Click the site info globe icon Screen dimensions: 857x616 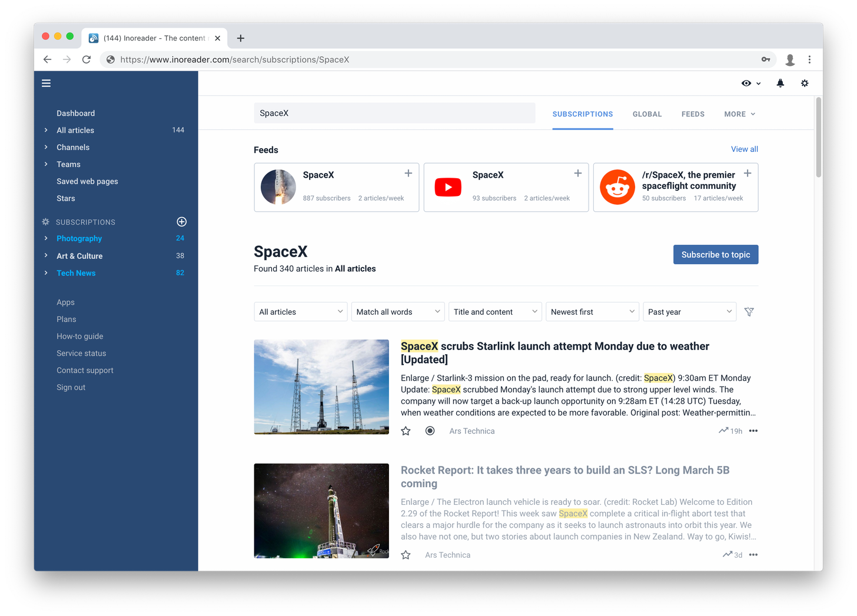tap(111, 59)
